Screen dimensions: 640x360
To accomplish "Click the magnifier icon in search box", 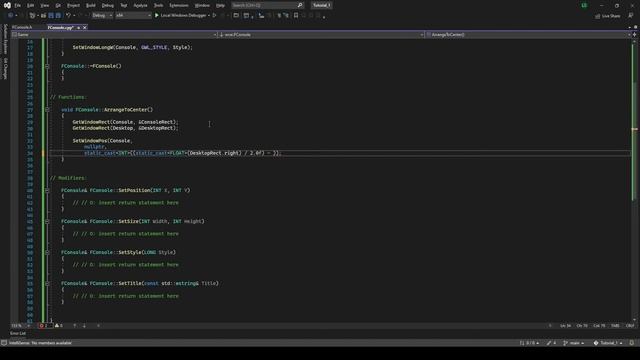I will [300, 5].
